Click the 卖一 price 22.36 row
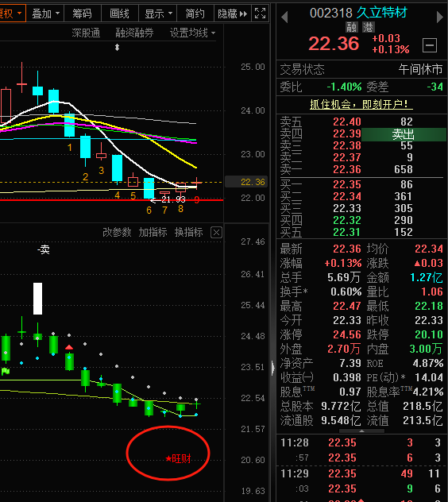 (361, 169)
